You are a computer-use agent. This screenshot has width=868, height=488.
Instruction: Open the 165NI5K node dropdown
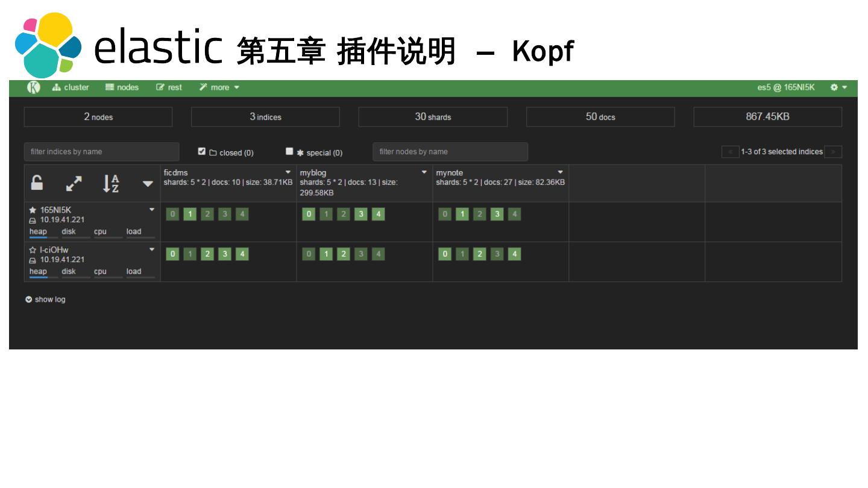pos(152,210)
